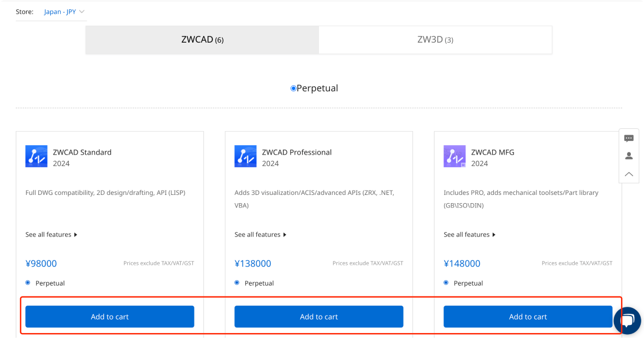Click the contact person icon in right sidebar
The width and height of the screenshot is (644, 338).
[x=629, y=156]
